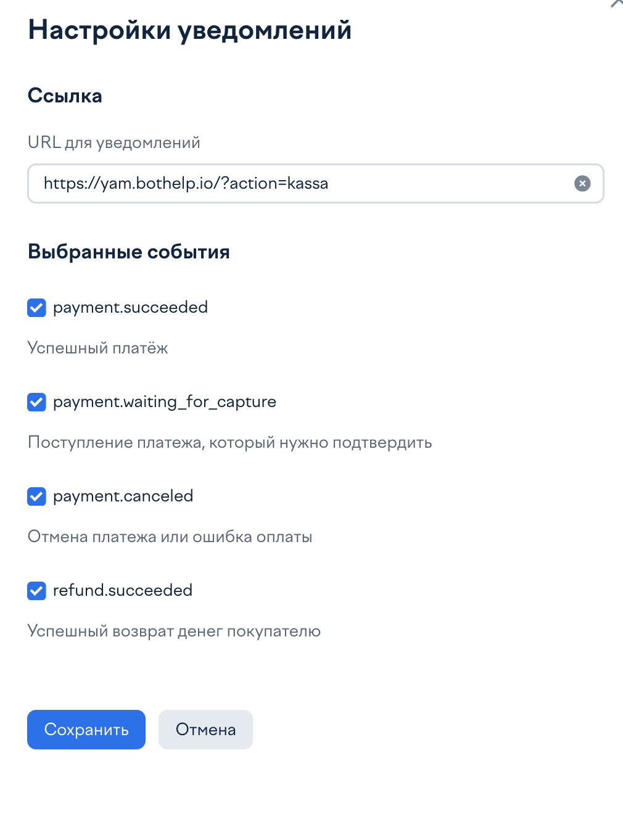Click the URL для уведомлений field label
623x840 pixels.
click(x=114, y=142)
